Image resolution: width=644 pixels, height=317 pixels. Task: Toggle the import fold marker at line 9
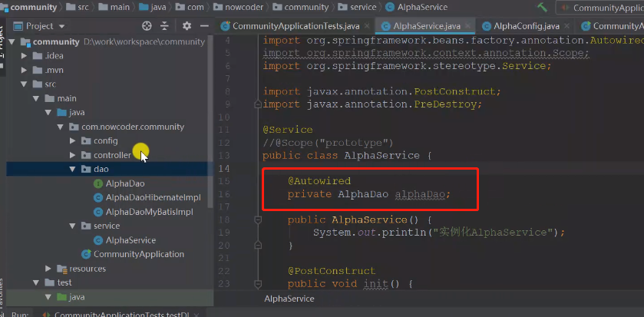tap(258, 104)
